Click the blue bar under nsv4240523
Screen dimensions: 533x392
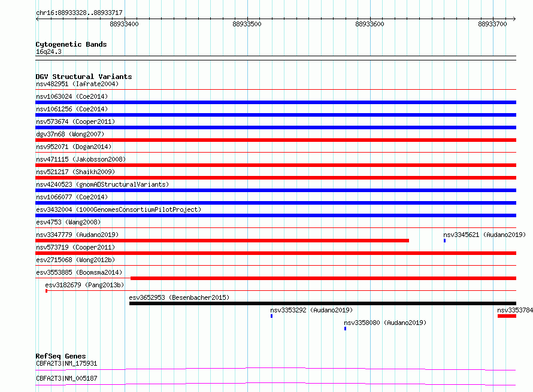[275, 190]
